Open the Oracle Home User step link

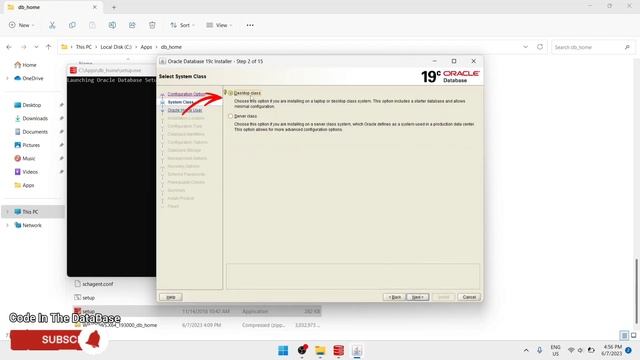click(185, 110)
